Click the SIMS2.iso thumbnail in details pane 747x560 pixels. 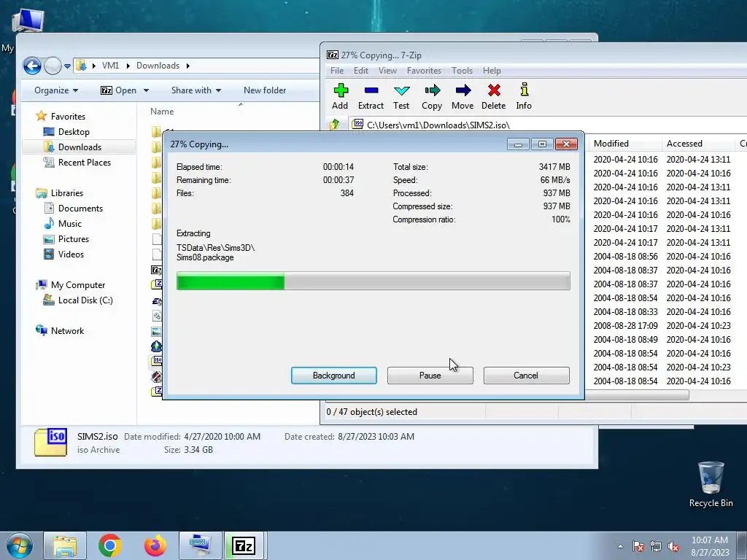coord(50,442)
